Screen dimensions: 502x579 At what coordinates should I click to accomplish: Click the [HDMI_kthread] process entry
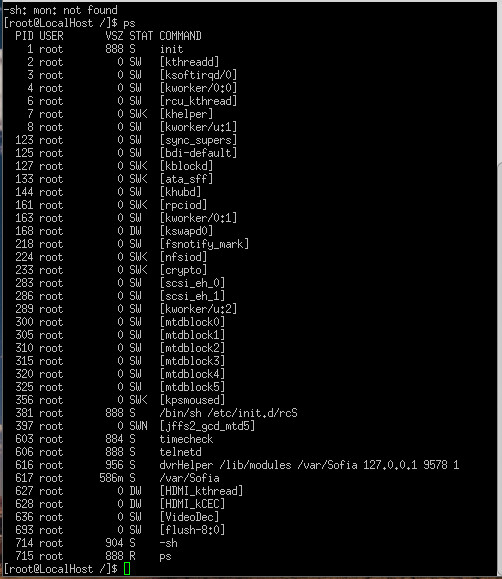201,491
